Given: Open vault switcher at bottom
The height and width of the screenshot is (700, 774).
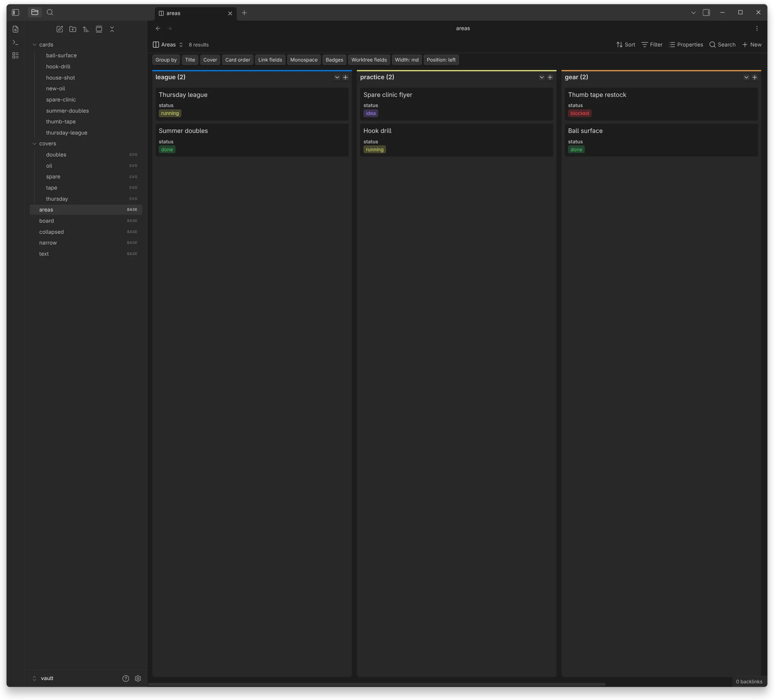Looking at the screenshot, I should (x=43, y=678).
